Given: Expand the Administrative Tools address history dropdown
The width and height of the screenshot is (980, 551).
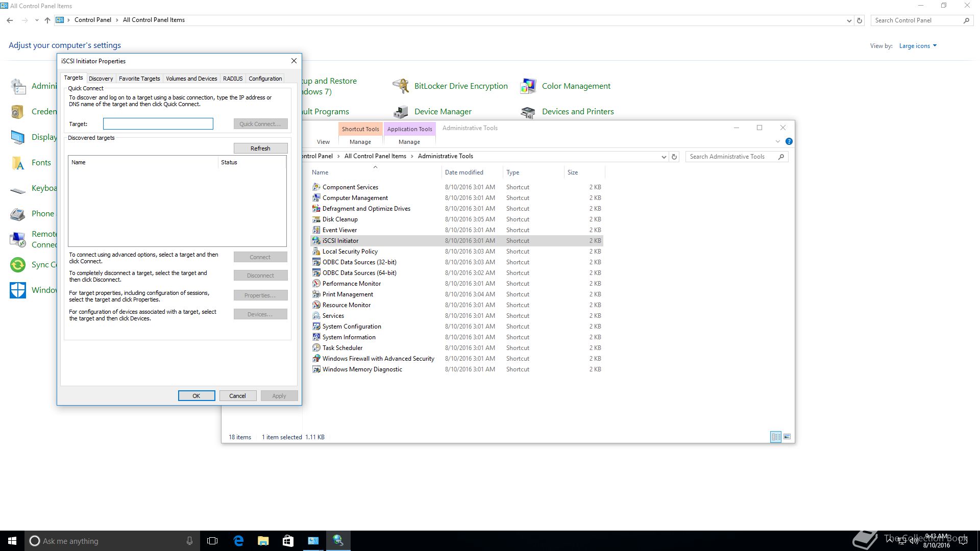Looking at the screenshot, I should [664, 157].
